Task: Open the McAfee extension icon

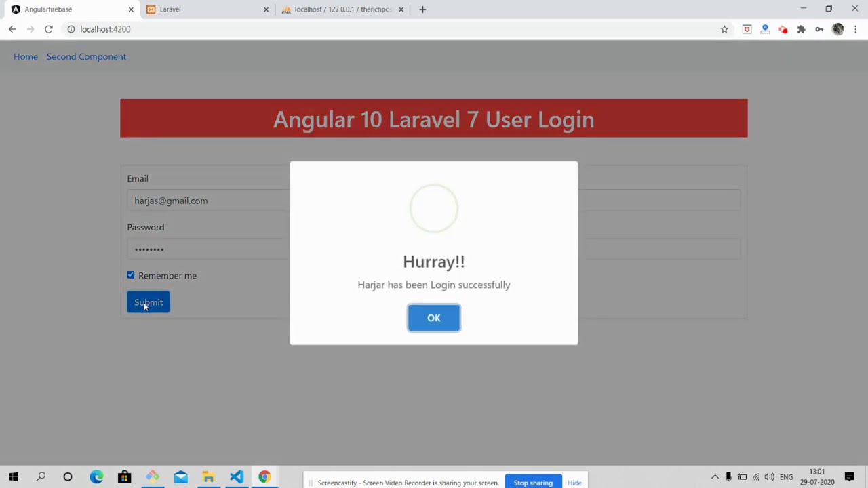Action: [x=747, y=29]
